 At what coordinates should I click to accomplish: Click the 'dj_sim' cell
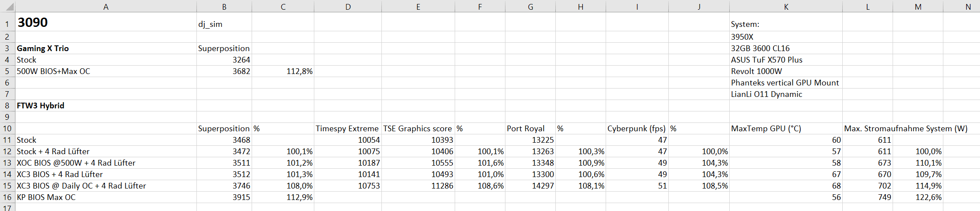pos(224,22)
